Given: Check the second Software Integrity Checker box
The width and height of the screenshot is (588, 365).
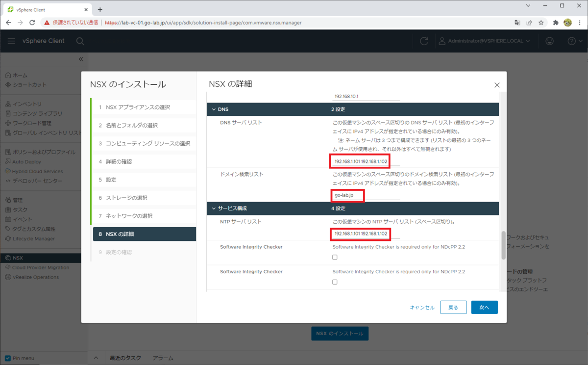Looking at the screenshot, I should point(335,282).
